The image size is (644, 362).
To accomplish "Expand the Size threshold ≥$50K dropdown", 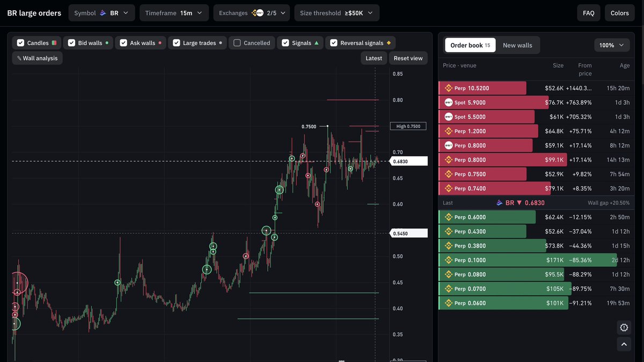I will coord(337,13).
